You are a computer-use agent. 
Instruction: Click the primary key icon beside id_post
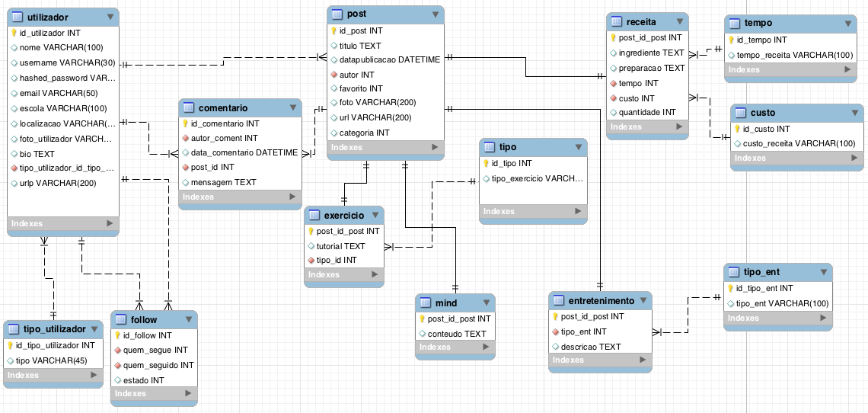point(333,31)
